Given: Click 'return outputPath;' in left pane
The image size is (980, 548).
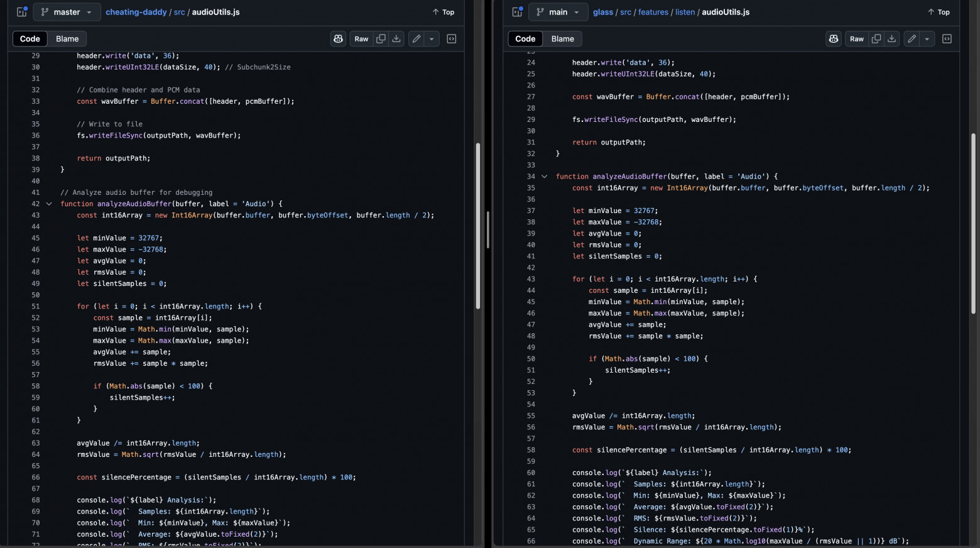Looking at the screenshot, I should pos(114,158).
